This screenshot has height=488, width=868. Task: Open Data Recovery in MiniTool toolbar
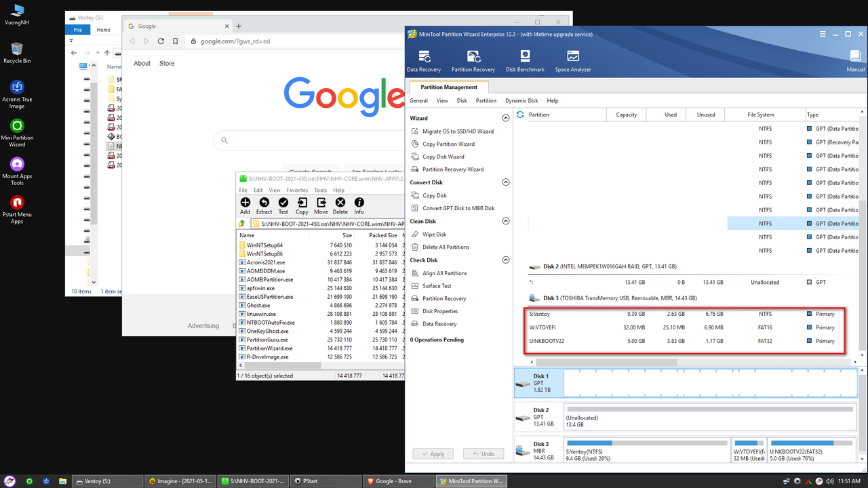[423, 61]
